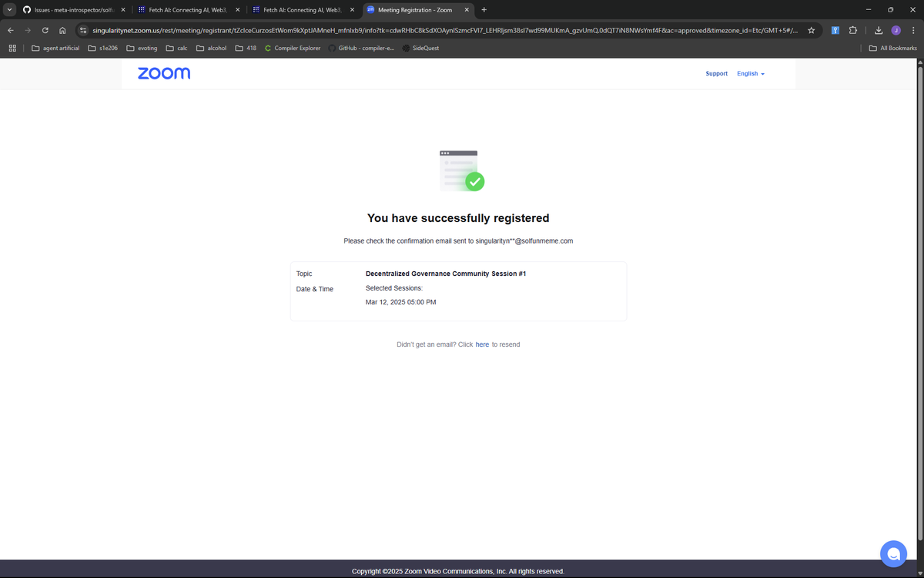Click the confirmation email notice text
This screenshot has width=924, height=578.
[x=458, y=241]
